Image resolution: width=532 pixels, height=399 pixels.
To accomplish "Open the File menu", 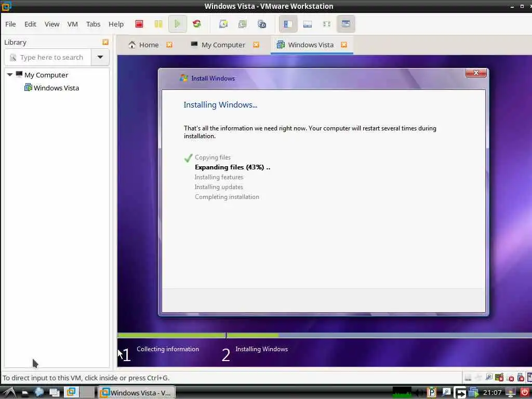I will pyautogui.click(x=10, y=24).
